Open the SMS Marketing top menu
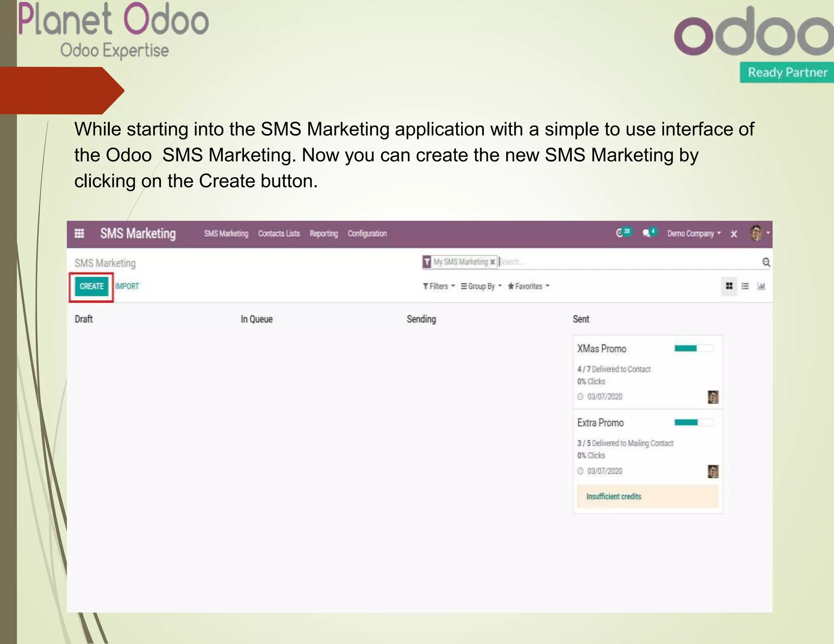 click(226, 234)
